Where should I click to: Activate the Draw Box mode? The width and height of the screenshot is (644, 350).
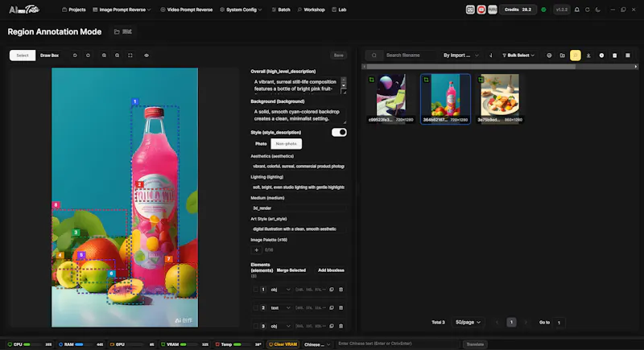pos(49,56)
